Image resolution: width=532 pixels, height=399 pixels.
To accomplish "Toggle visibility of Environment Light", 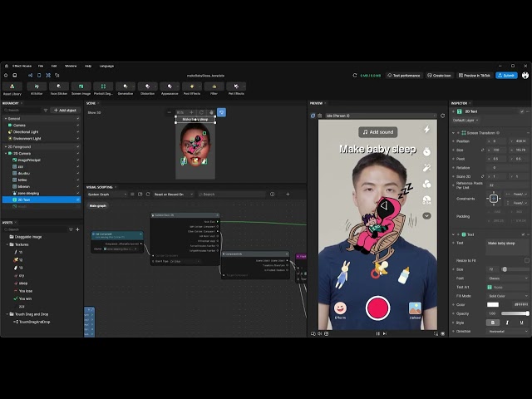I will point(77,139).
